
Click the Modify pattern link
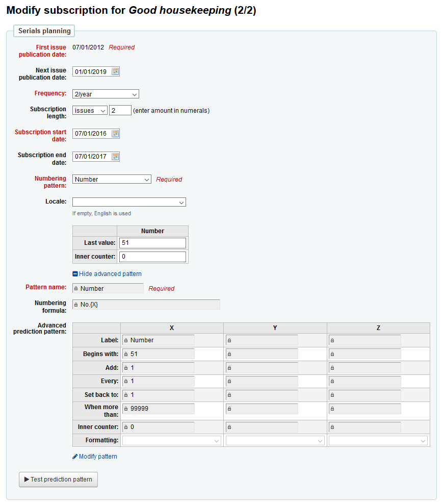[x=98, y=457]
